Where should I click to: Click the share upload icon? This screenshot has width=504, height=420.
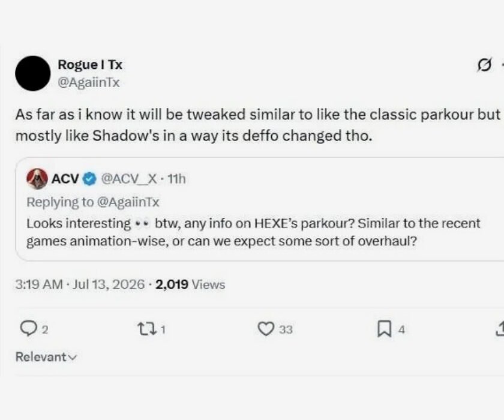click(500, 329)
